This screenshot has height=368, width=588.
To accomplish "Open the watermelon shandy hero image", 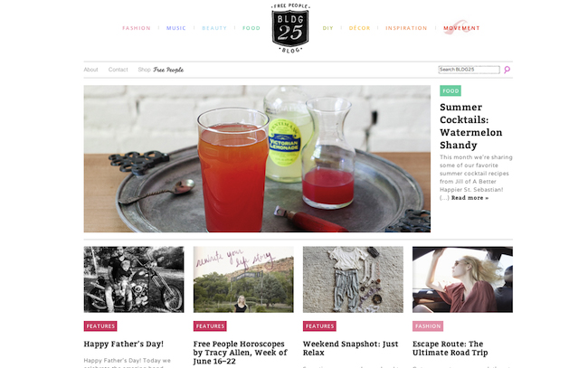I will [257, 159].
